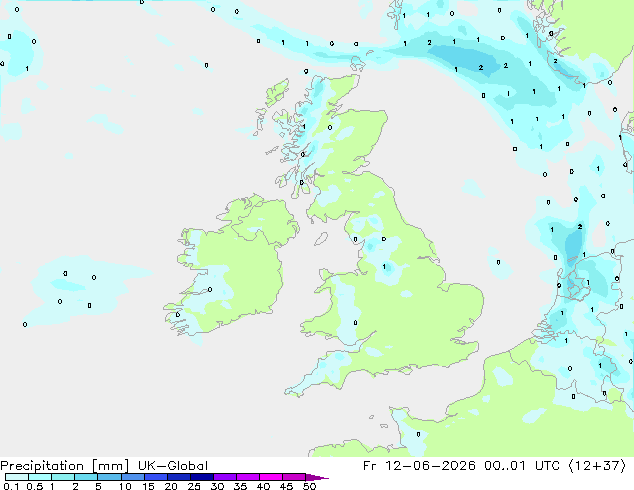This screenshot has height=490, width=634.
Task: Click the 2–5 mm legend swatch
Action: coord(86,477)
